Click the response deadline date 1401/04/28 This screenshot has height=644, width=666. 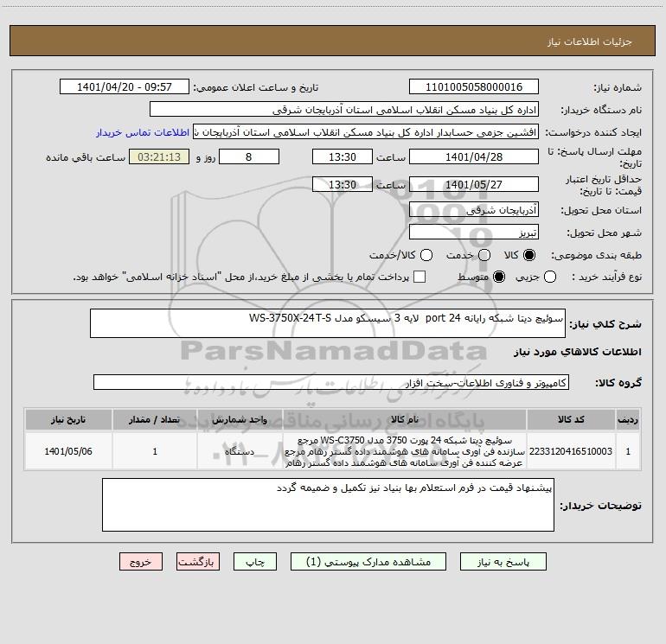click(474, 156)
